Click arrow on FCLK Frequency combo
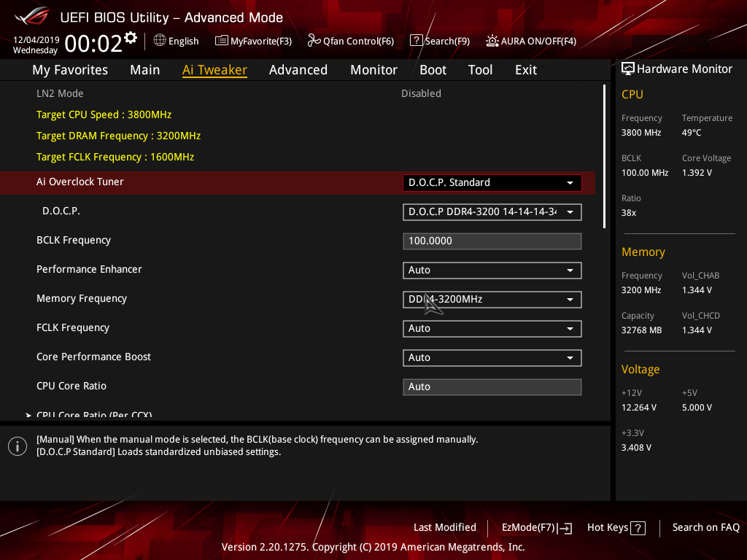 570,329
